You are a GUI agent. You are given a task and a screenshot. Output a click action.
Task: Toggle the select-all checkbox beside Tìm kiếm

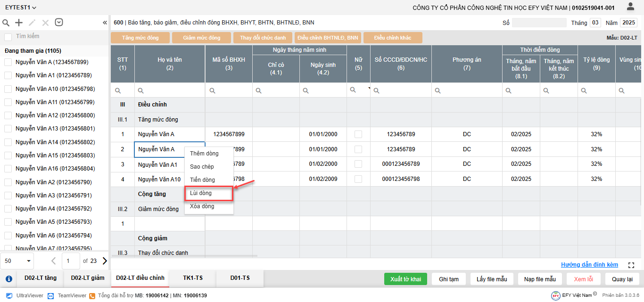pyautogui.click(x=8, y=37)
